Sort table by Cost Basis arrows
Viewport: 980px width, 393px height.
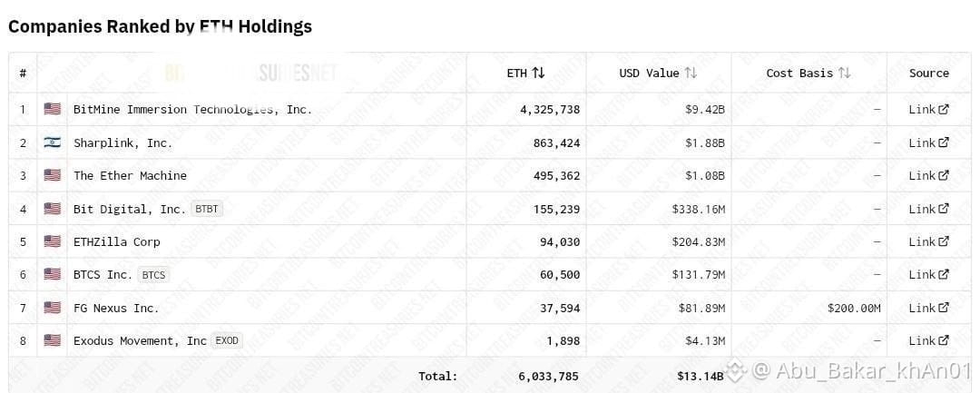845,74
